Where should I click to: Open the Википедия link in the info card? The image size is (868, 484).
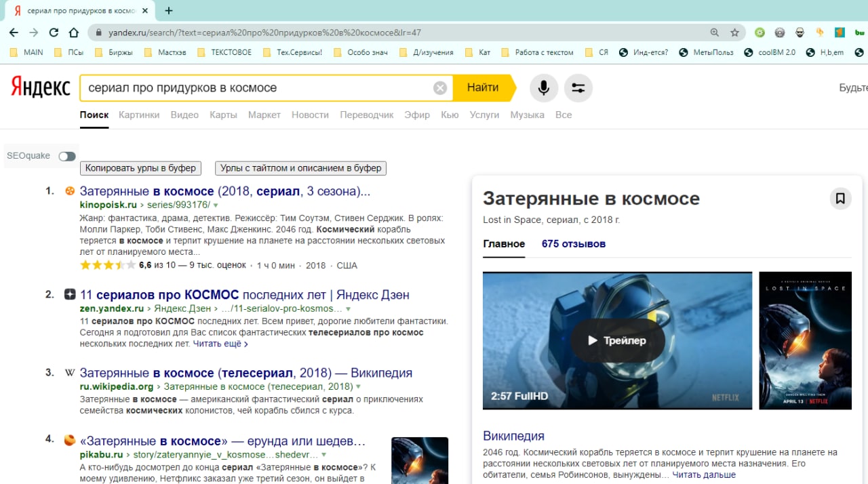pyautogui.click(x=513, y=436)
